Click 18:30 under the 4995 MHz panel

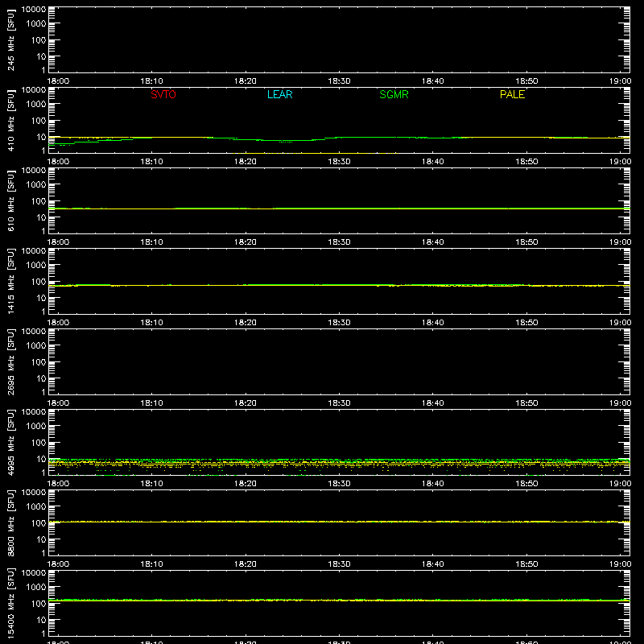pos(339,484)
